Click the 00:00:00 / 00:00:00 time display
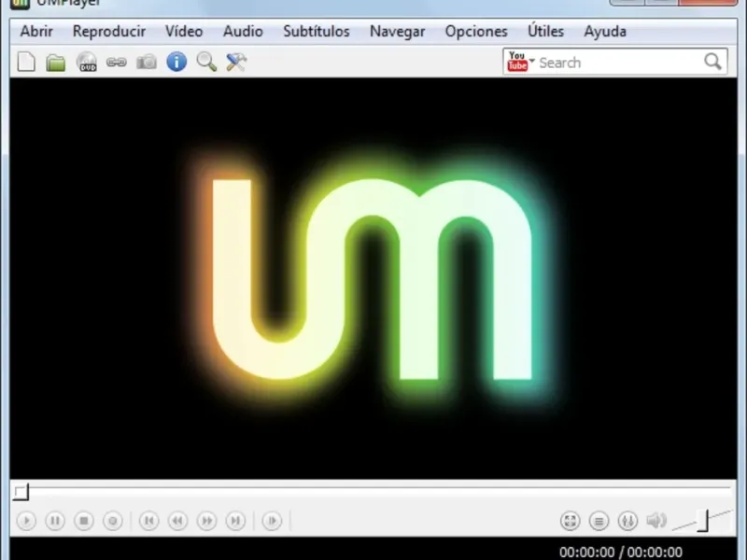The width and height of the screenshot is (747, 560). point(621,553)
